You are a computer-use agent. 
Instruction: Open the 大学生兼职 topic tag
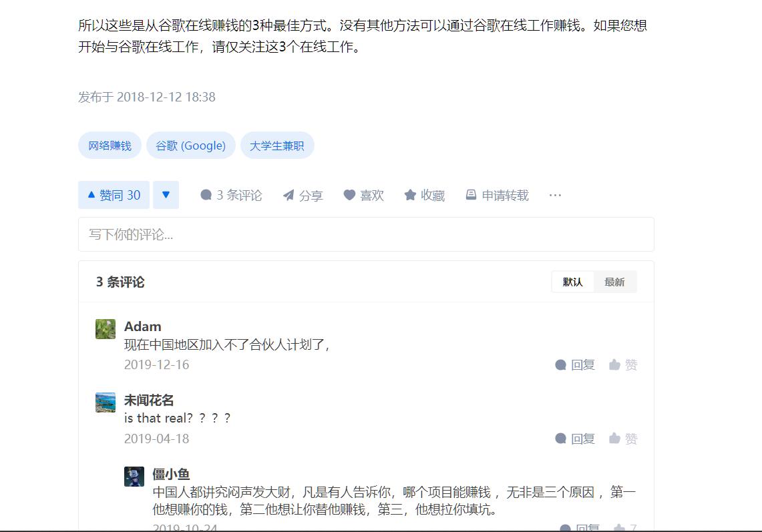[277, 146]
